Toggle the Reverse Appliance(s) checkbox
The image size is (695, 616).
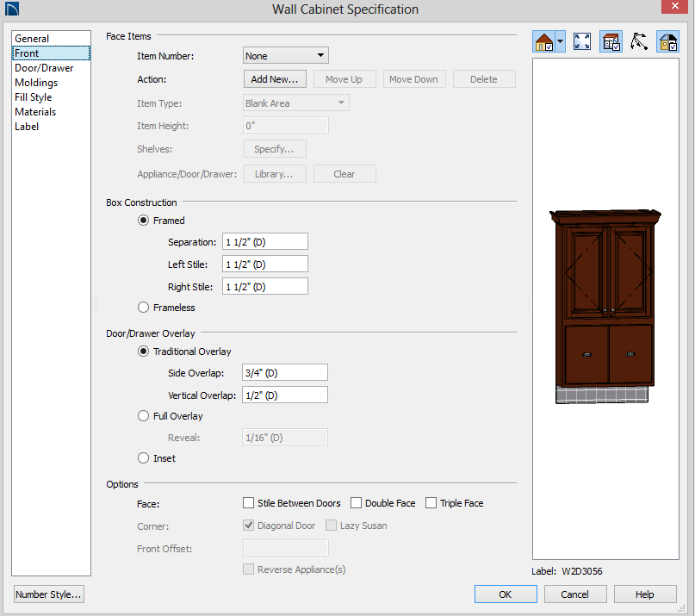[249, 569]
